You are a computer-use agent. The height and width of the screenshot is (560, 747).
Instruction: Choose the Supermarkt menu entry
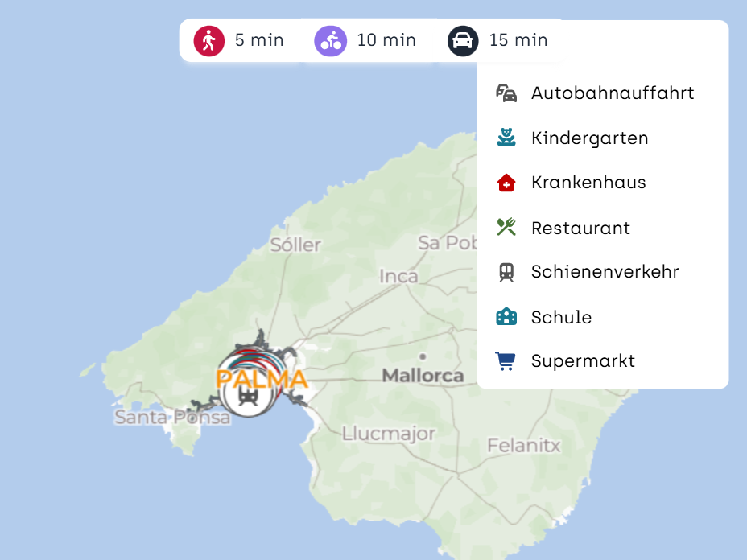583,361
